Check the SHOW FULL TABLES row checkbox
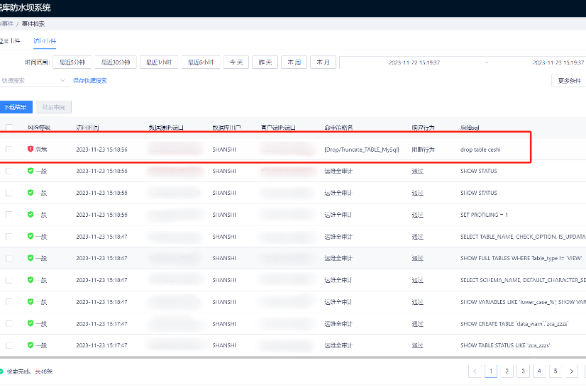586x392 pixels. (x=9, y=258)
